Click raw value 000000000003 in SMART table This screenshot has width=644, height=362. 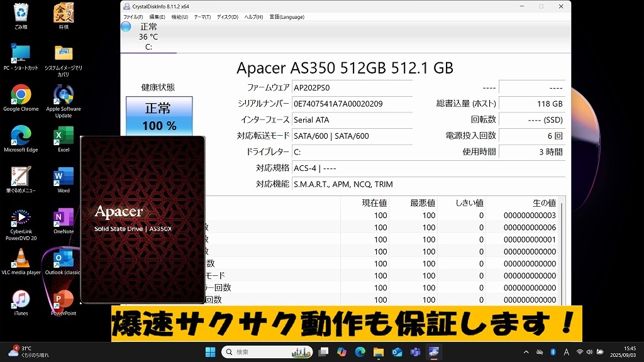click(x=530, y=216)
